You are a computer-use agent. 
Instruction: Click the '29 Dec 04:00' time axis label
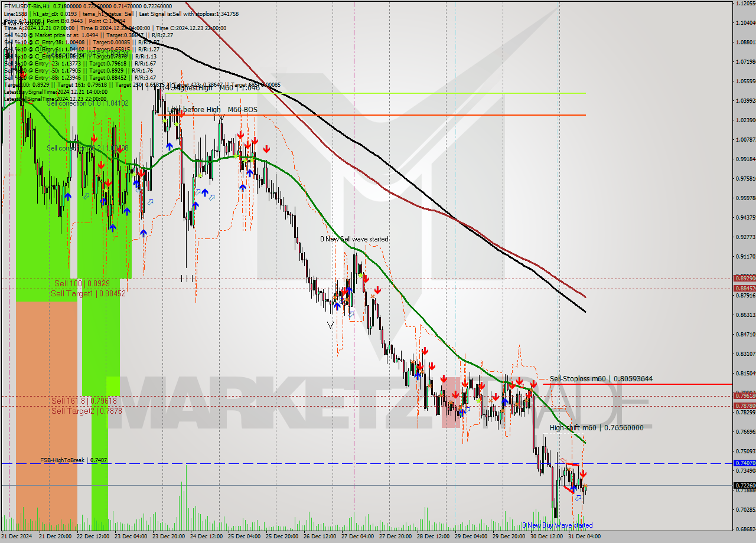[x=471, y=537]
